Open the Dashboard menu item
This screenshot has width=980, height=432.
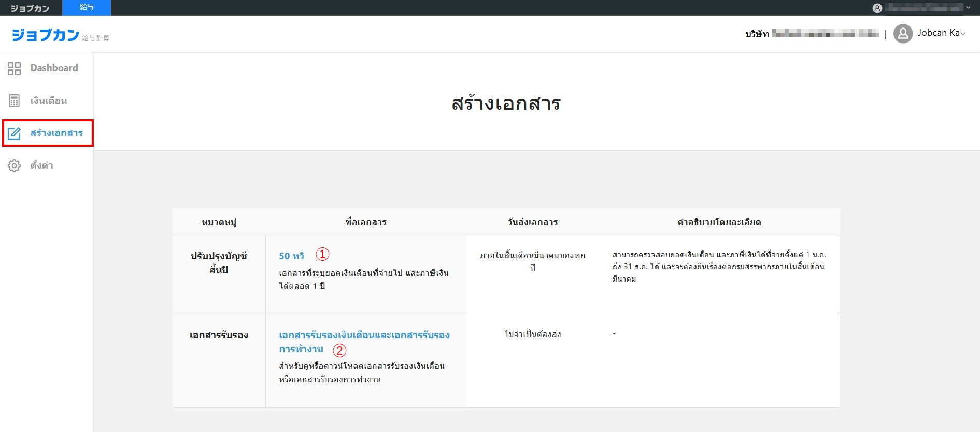[x=54, y=68]
